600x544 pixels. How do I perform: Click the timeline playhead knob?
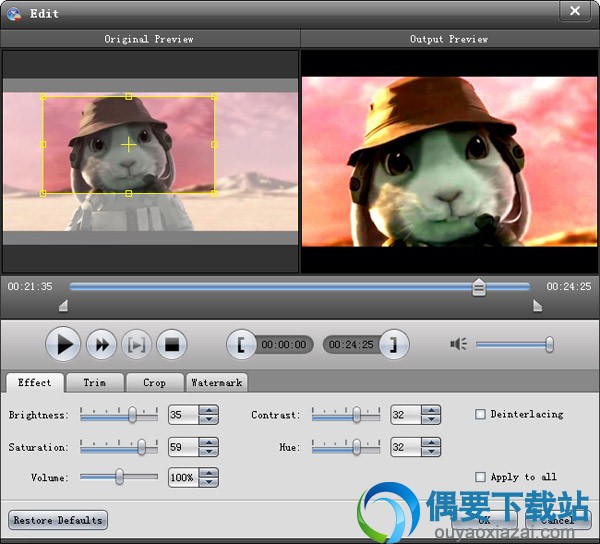479,287
